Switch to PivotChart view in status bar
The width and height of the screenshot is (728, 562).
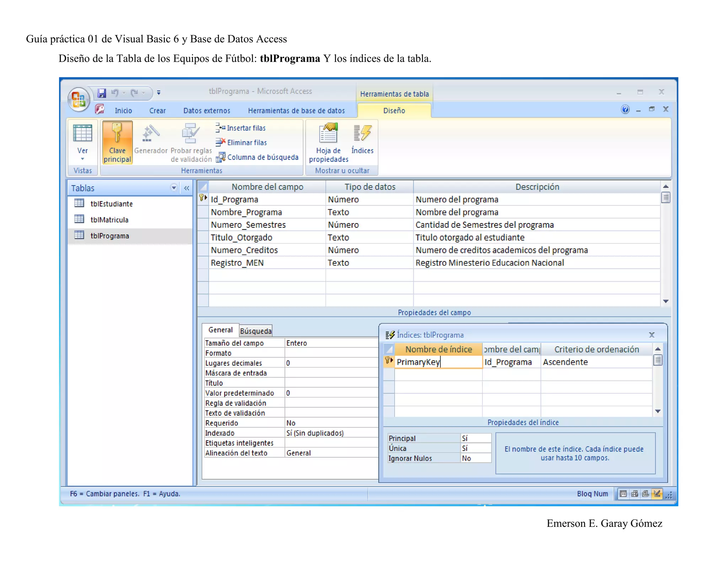[x=646, y=494]
